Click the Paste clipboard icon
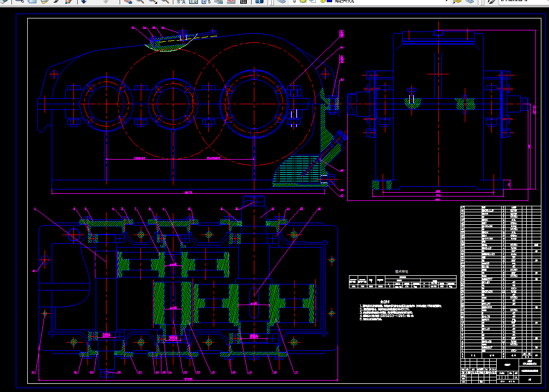Viewport: 549px width, 392px height. click(x=44, y=1)
